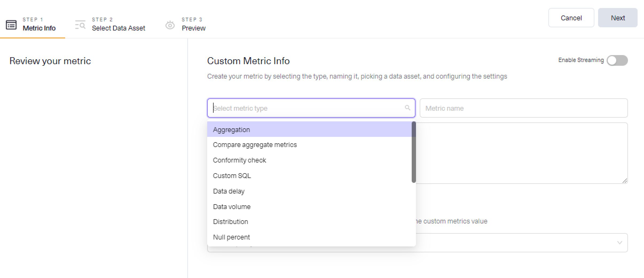Pick Distribution from the dropdown list
The height and width of the screenshot is (278, 644).
point(230,222)
